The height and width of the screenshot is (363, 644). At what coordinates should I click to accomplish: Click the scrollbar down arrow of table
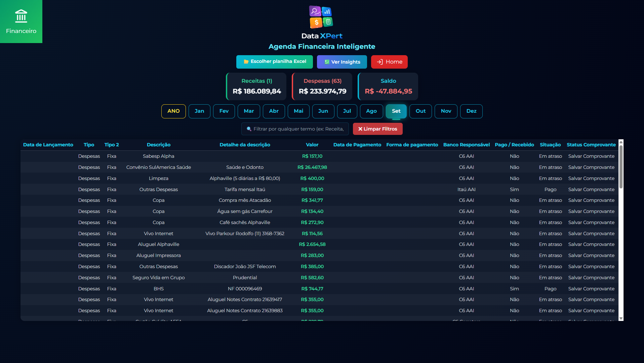pyautogui.click(x=621, y=318)
